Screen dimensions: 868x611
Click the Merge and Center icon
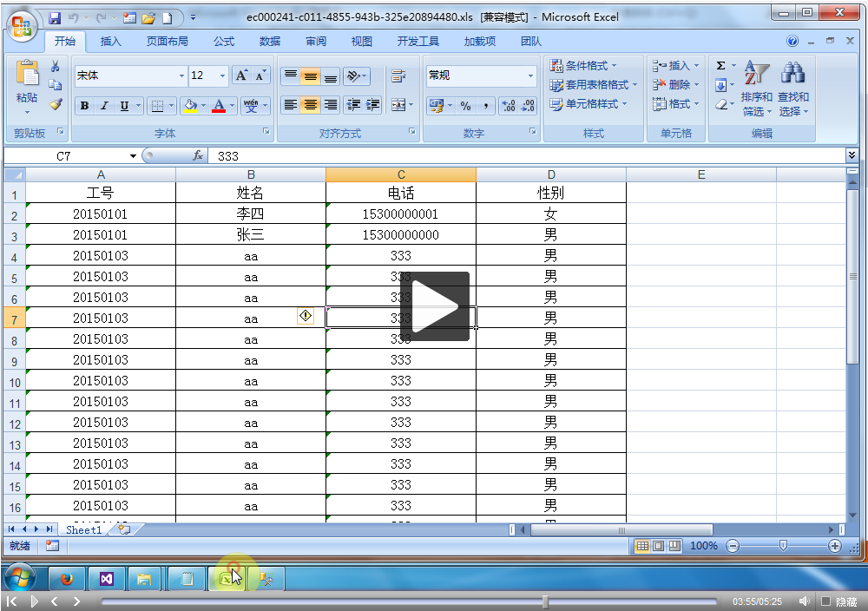(x=398, y=105)
